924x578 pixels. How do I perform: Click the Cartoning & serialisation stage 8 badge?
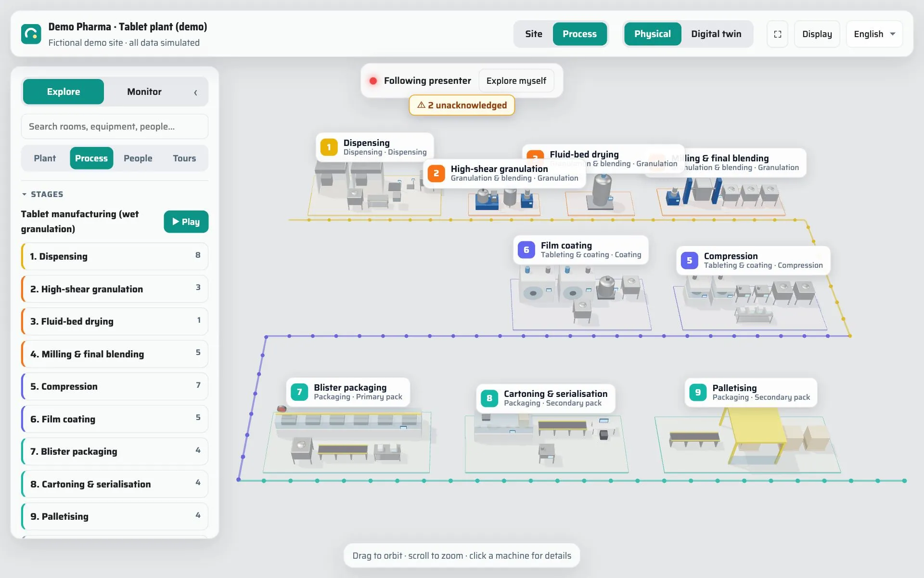(x=489, y=398)
